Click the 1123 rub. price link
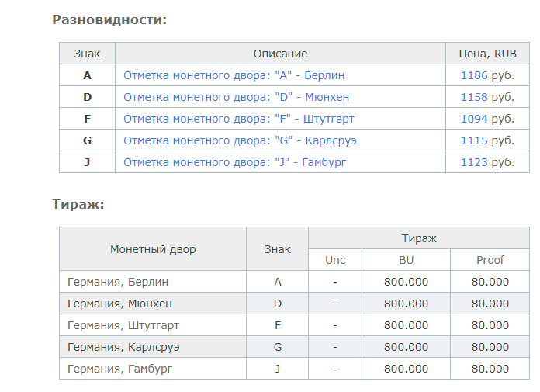 pyautogui.click(x=474, y=162)
